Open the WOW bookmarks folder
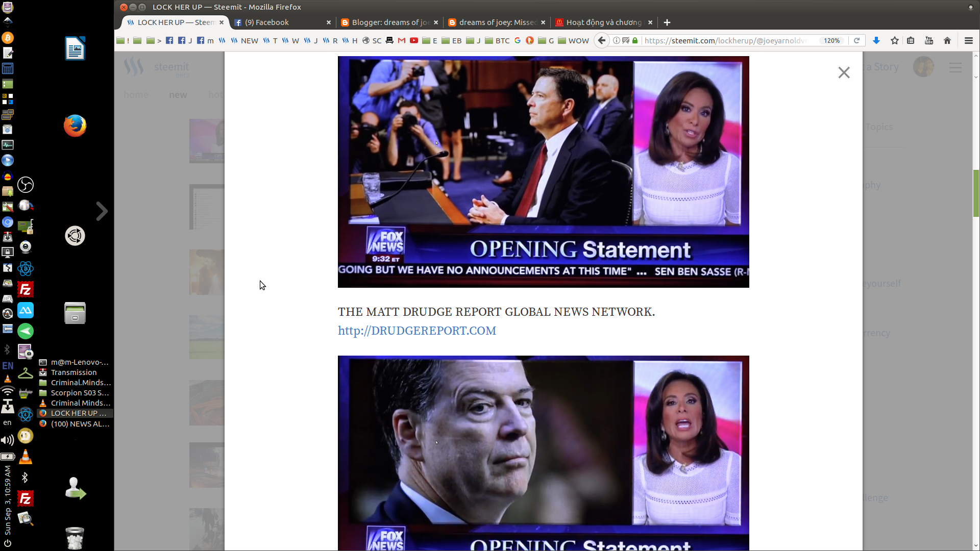 573,40
